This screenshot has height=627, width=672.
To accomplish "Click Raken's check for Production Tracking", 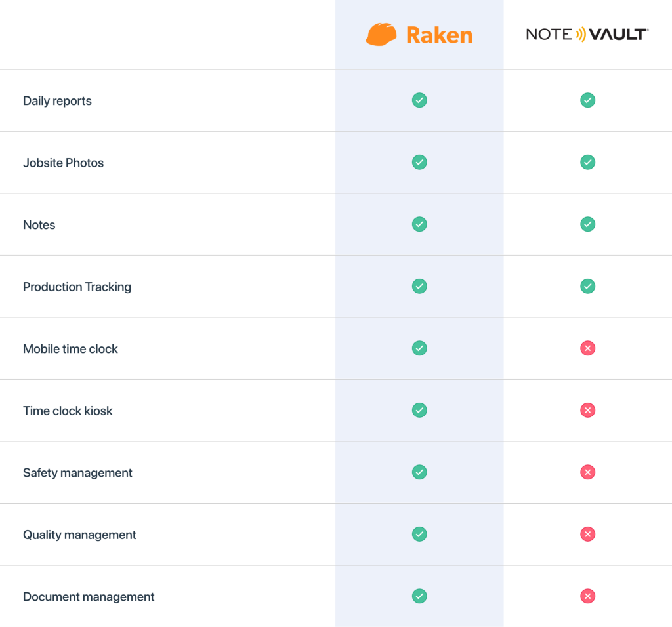I will click(419, 286).
